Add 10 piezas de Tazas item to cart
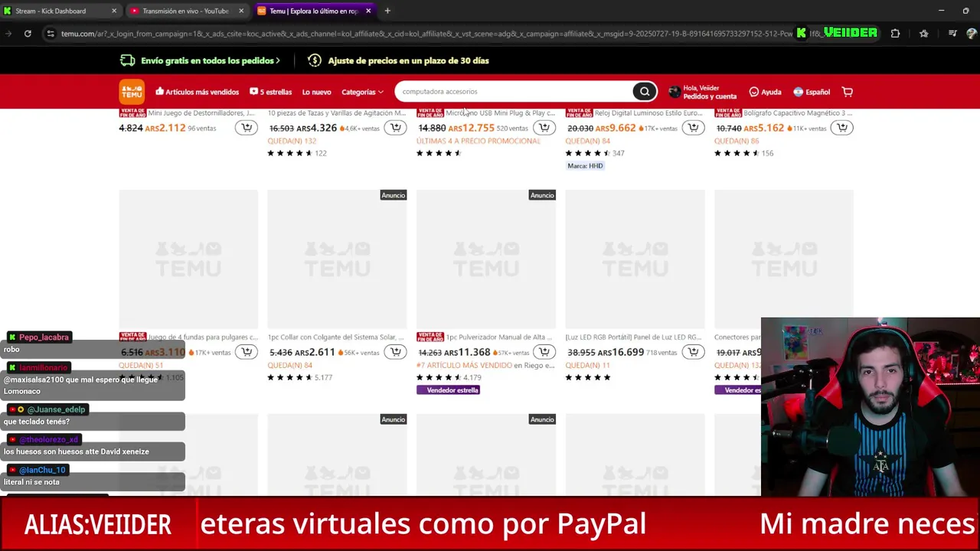Screen dimensions: 980x551 tap(395, 128)
